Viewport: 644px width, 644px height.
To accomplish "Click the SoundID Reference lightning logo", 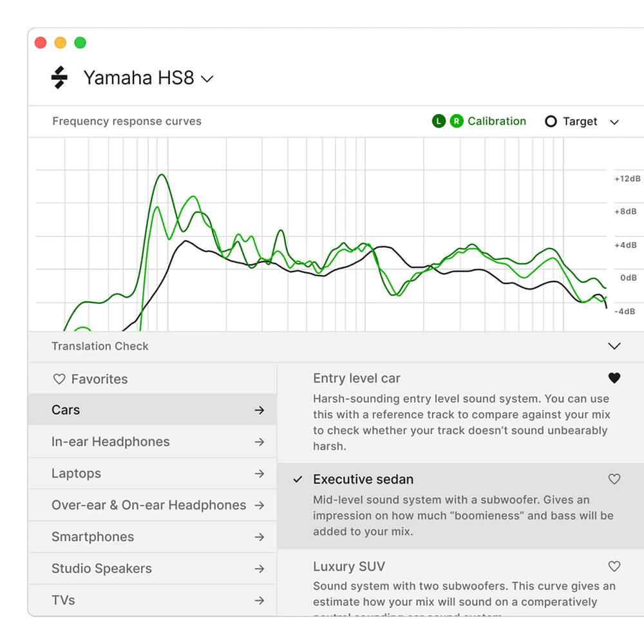I will tap(59, 77).
